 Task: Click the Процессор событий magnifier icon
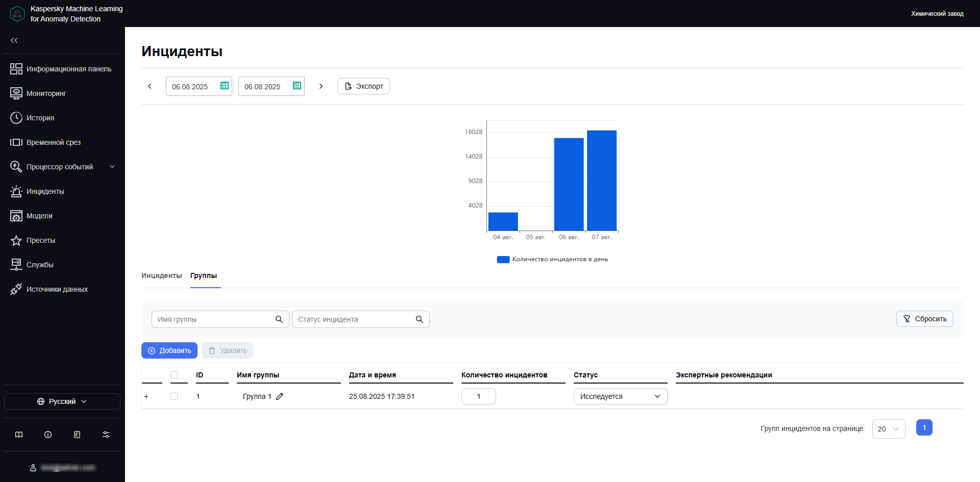[16, 167]
